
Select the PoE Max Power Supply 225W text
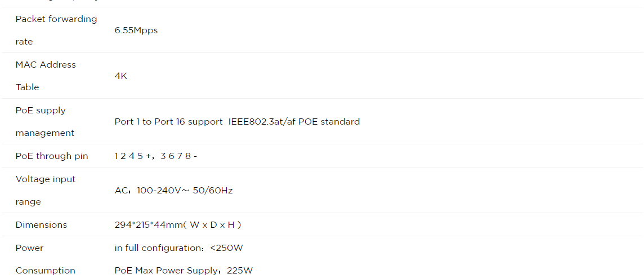coord(184,271)
